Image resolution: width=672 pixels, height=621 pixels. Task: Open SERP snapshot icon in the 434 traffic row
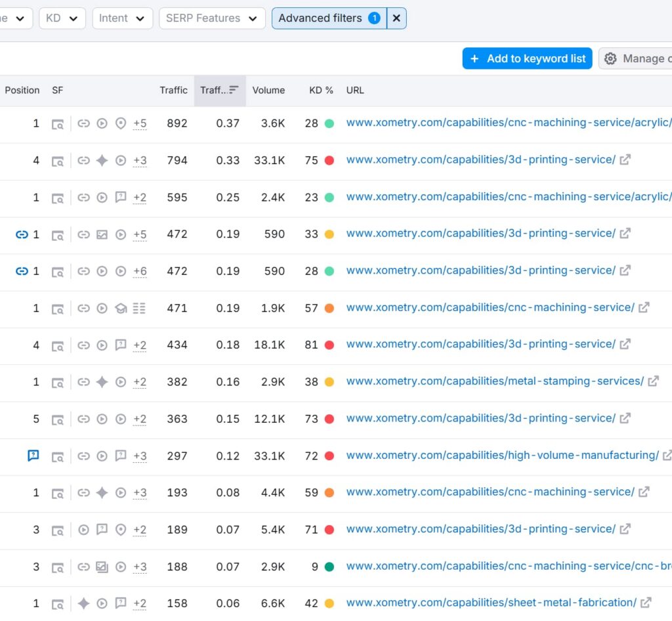click(x=58, y=345)
